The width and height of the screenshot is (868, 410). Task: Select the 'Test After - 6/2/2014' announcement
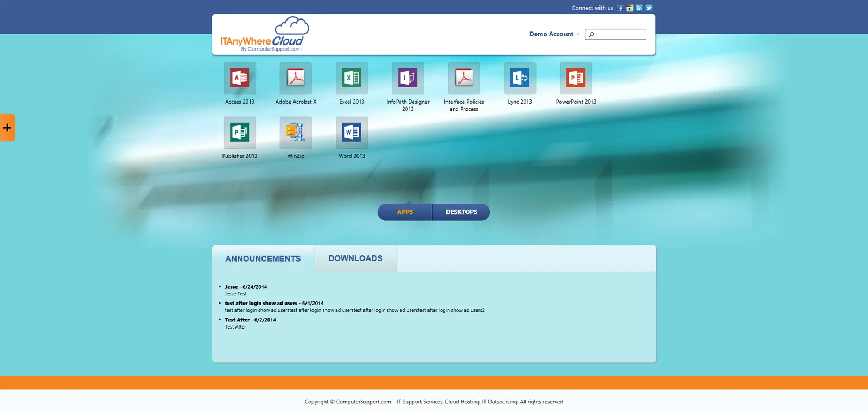250,320
